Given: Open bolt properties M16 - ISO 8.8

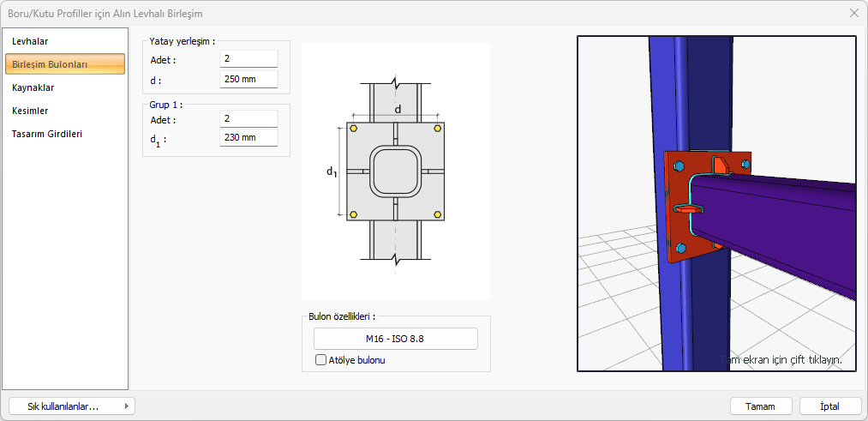Looking at the screenshot, I should [395, 339].
